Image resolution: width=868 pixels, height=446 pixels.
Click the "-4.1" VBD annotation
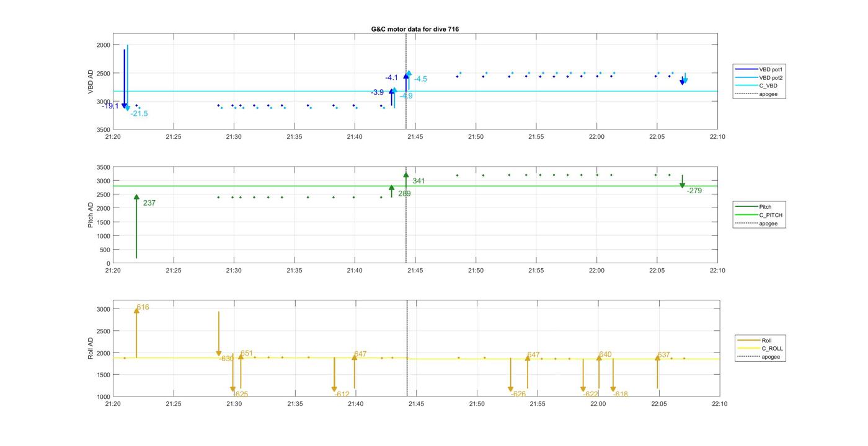pyautogui.click(x=392, y=78)
